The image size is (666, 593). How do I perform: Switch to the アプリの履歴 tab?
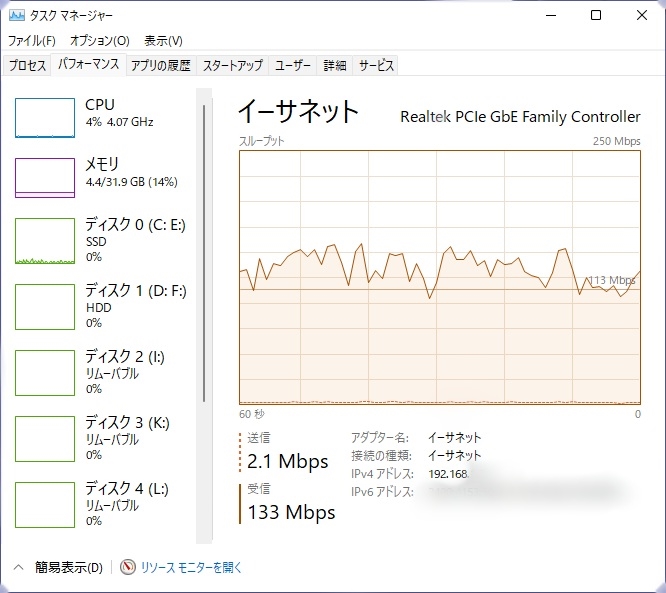[x=160, y=65]
